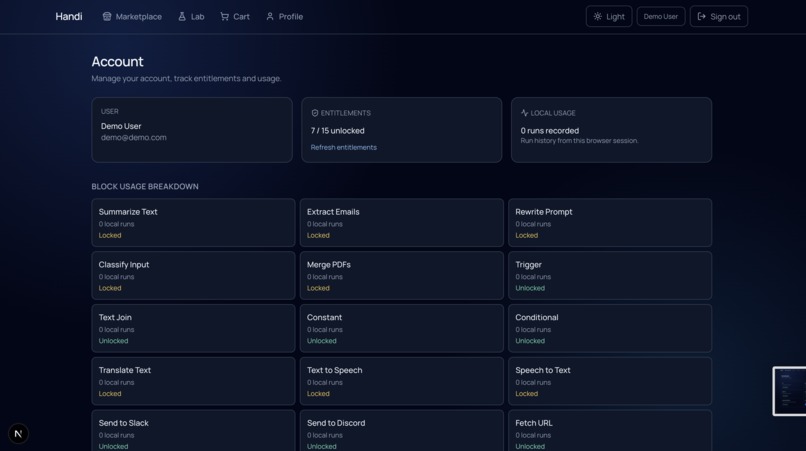The width and height of the screenshot is (806, 451).
Task: Select the Extract Emails block card
Action: (401, 223)
